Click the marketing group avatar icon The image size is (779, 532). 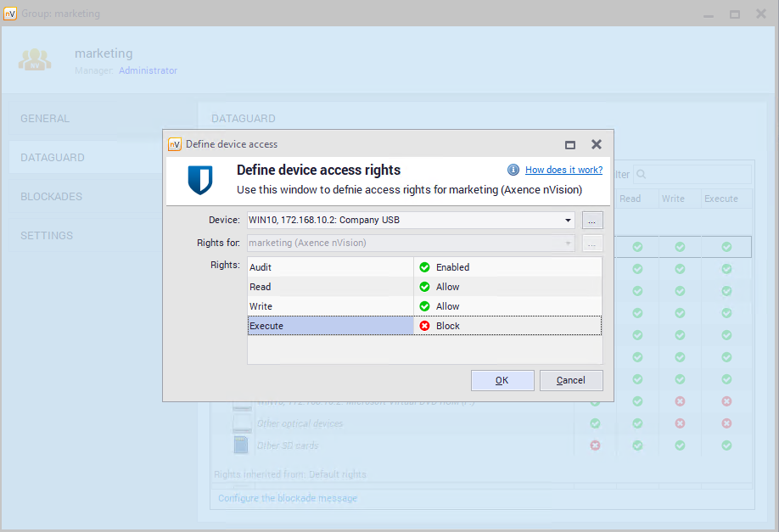click(x=35, y=59)
